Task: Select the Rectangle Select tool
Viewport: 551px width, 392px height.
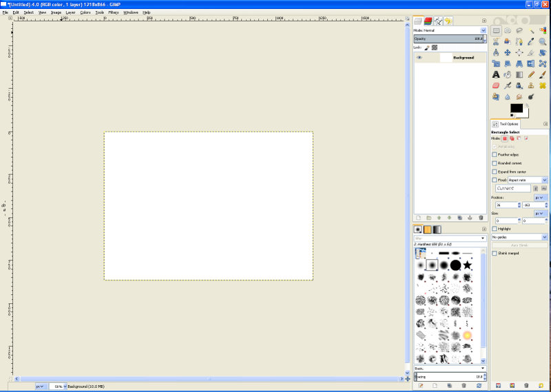Action: 496,30
